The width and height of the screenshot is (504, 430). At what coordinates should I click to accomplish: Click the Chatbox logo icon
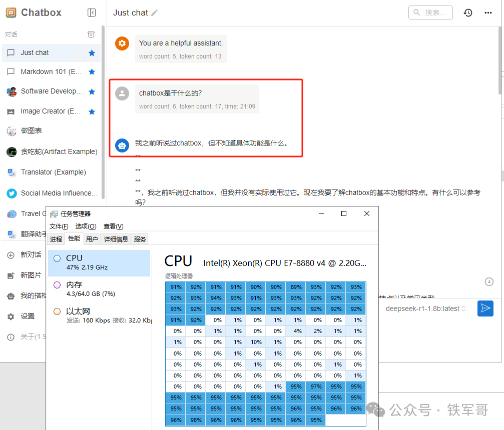(11, 12)
